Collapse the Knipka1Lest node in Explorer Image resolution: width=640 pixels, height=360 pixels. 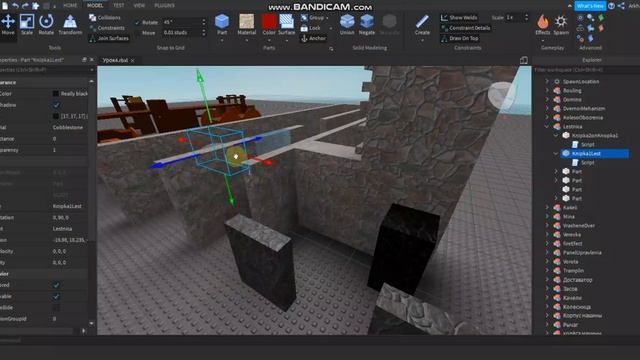click(556, 153)
